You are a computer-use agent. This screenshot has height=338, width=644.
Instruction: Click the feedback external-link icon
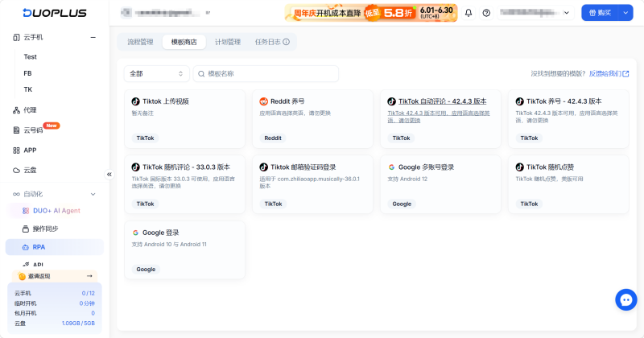tap(625, 74)
